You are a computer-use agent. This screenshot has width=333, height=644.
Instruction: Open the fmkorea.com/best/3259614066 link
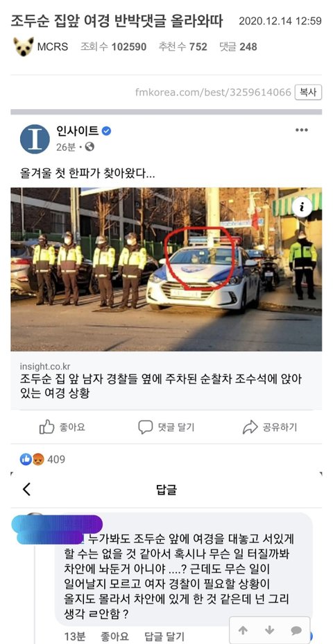tap(213, 92)
